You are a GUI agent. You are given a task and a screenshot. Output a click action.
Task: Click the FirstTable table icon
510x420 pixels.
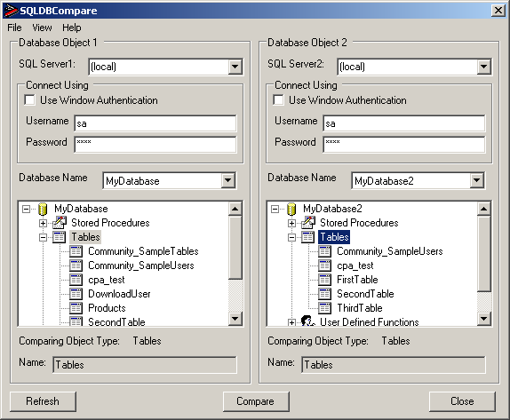tap(325, 280)
